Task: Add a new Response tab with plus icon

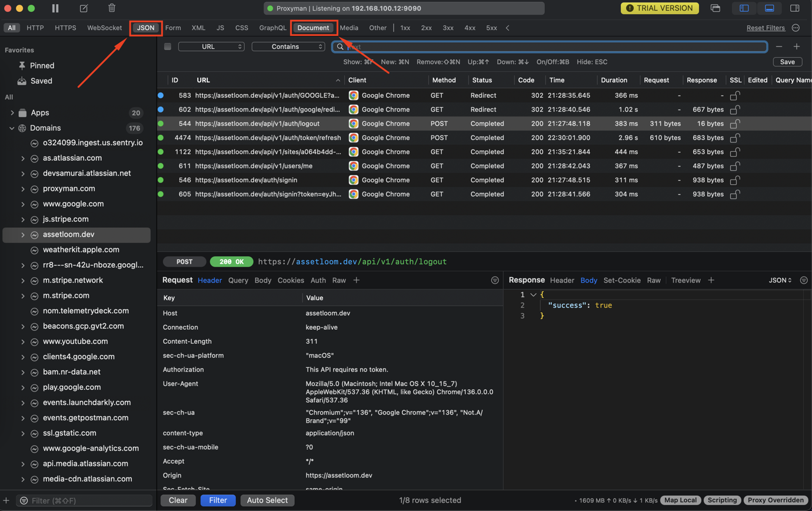Action: (711, 280)
